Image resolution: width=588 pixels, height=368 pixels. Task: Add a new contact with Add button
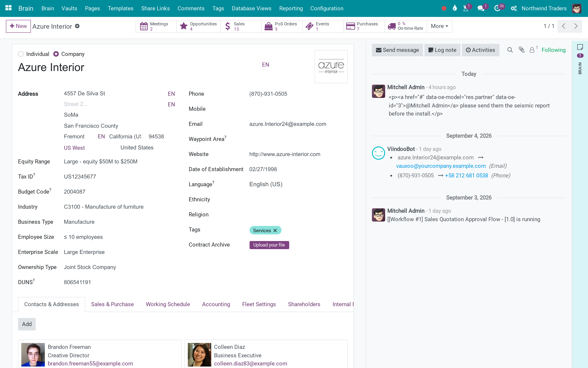(27, 324)
